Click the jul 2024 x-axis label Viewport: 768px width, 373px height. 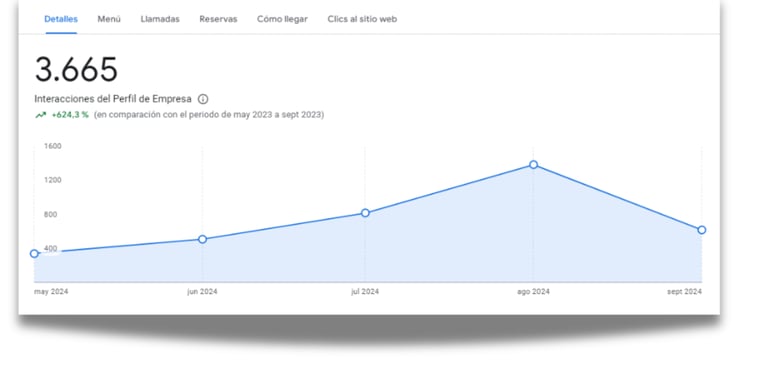coord(365,292)
